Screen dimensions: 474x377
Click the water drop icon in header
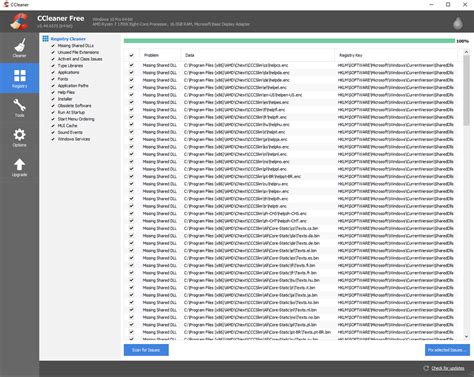(458, 23)
